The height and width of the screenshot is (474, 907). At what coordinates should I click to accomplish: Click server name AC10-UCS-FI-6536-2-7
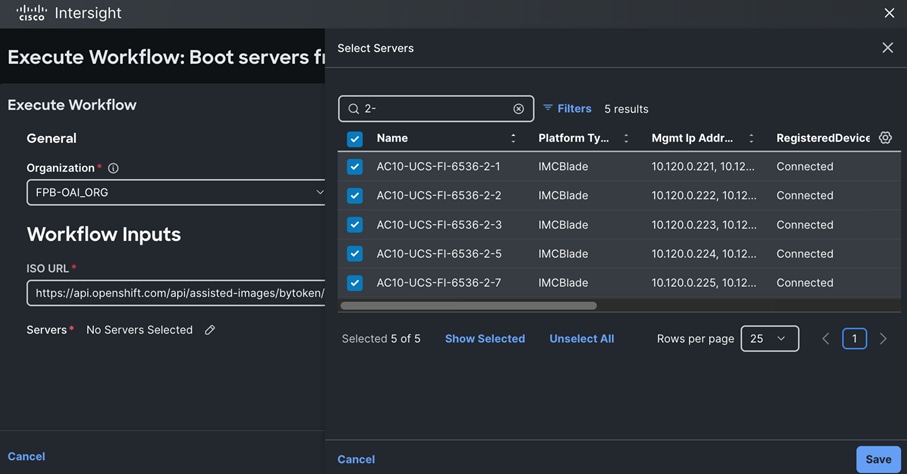click(438, 283)
